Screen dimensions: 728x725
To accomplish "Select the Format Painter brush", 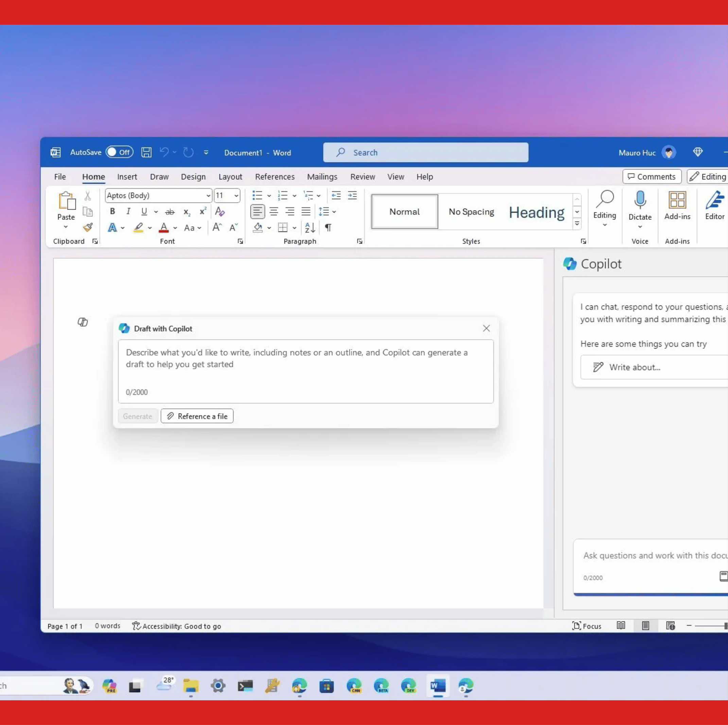I will (88, 228).
